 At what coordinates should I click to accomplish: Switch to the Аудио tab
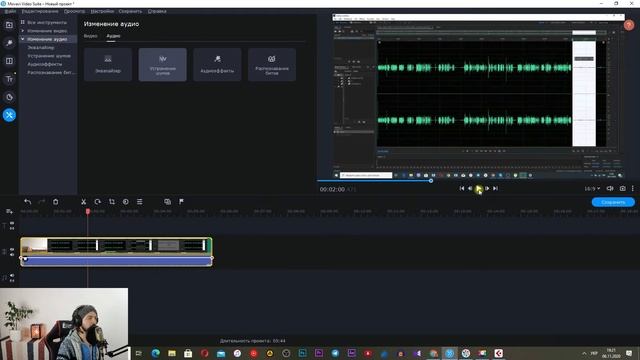[113, 36]
